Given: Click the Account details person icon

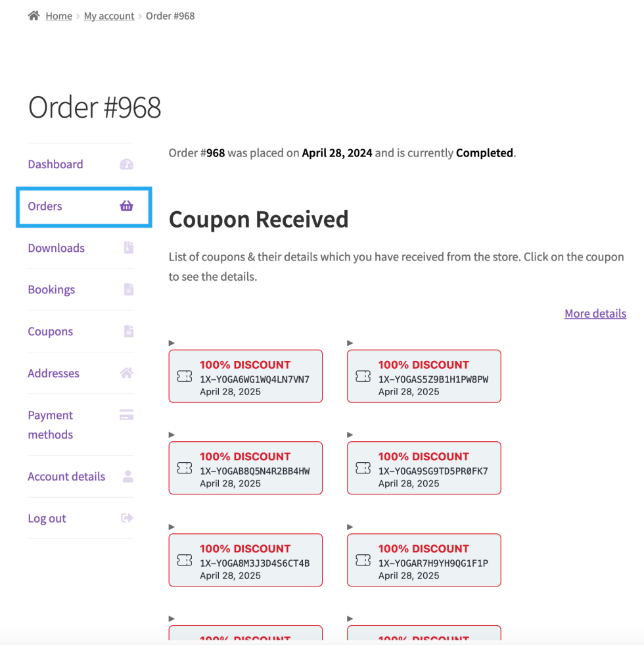Looking at the screenshot, I should [128, 476].
